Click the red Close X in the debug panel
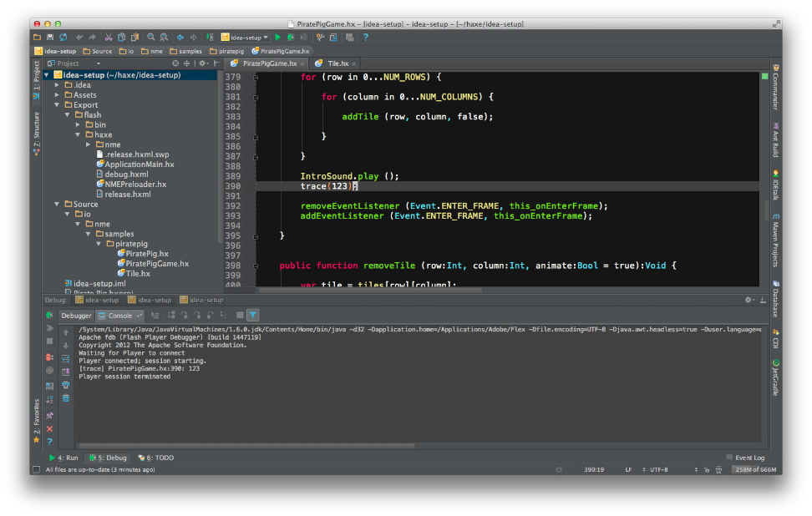 (50, 429)
